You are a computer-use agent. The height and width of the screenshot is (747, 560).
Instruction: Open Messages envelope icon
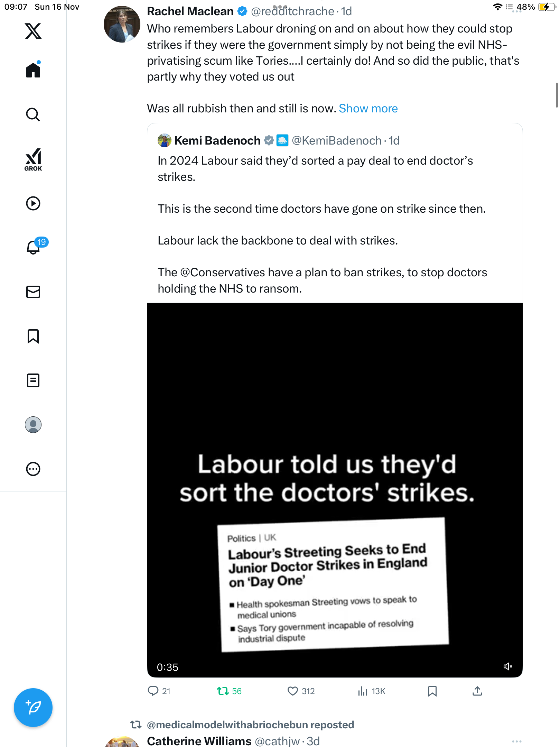coord(33,292)
